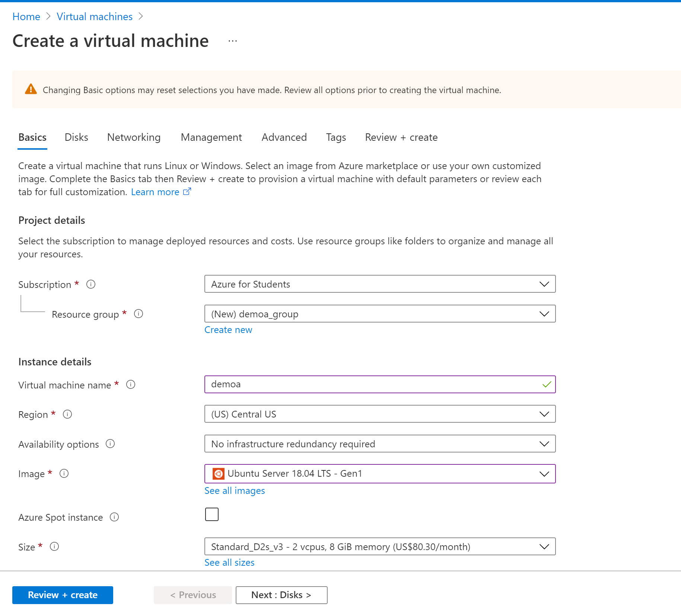Image resolution: width=681 pixels, height=616 pixels.
Task: Click the warning triangle icon in banner
Action: point(31,89)
